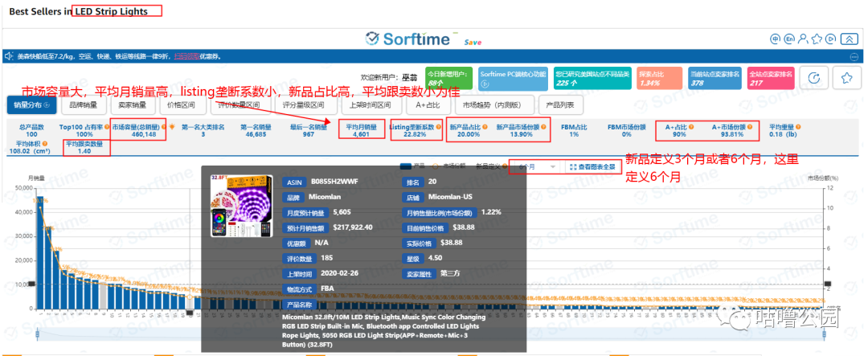Click the Sorftime Save logo
Viewport: 868px width, 356px height.
coord(424,39)
